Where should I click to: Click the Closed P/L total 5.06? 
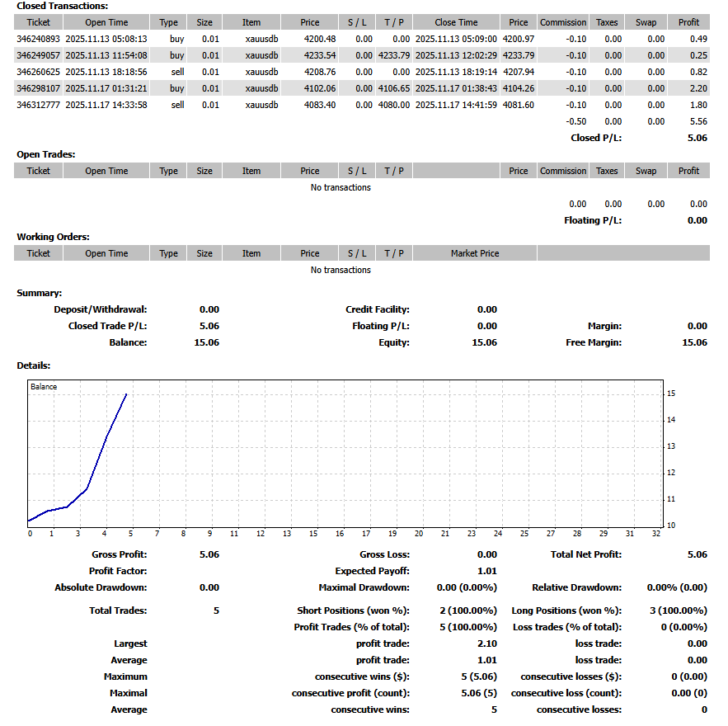(697, 138)
